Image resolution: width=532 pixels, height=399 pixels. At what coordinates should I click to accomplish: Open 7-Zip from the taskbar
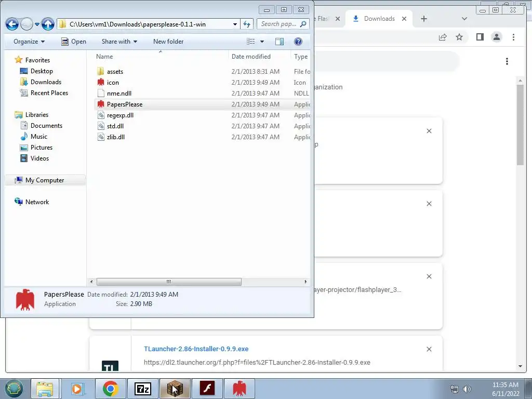[x=142, y=389]
